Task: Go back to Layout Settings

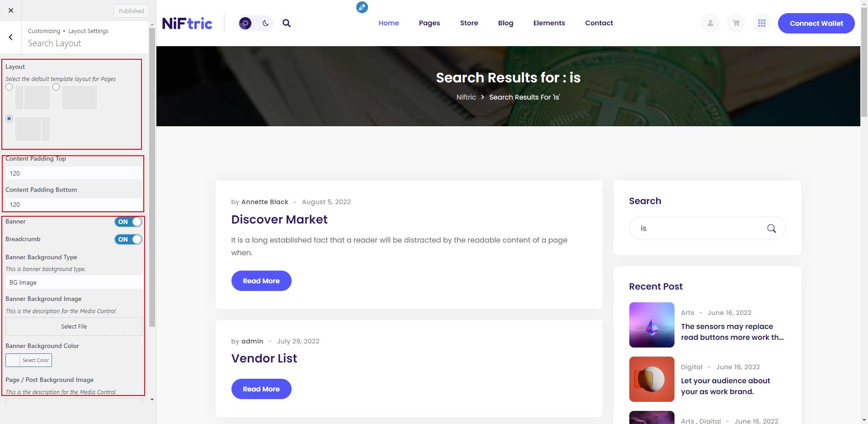Action: click(11, 37)
